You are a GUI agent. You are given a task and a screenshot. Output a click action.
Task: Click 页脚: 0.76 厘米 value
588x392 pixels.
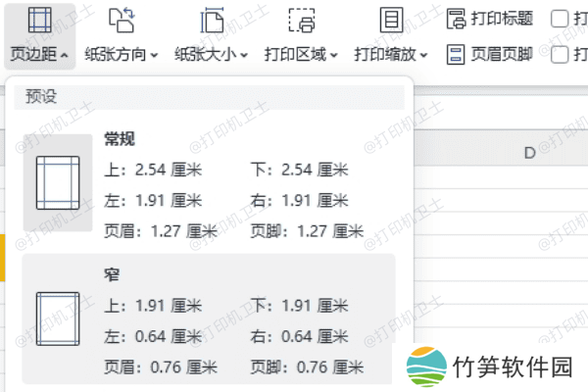coord(307,367)
